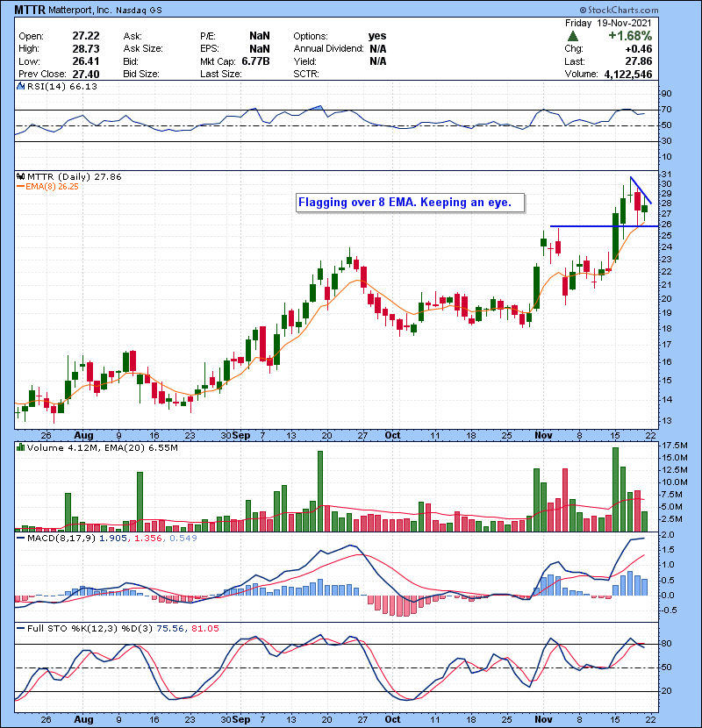Image resolution: width=702 pixels, height=728 pixels.
Task: Click the 80 label on the stochastic scale
Action: [666, 644]
